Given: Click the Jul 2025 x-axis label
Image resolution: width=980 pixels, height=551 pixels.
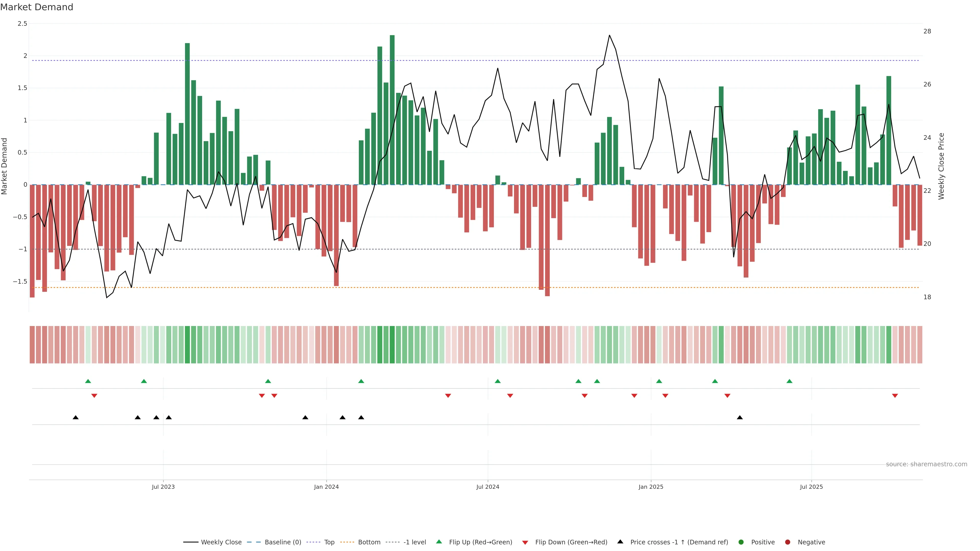Looking at the screenshot, I should click(x=811, y=487).
